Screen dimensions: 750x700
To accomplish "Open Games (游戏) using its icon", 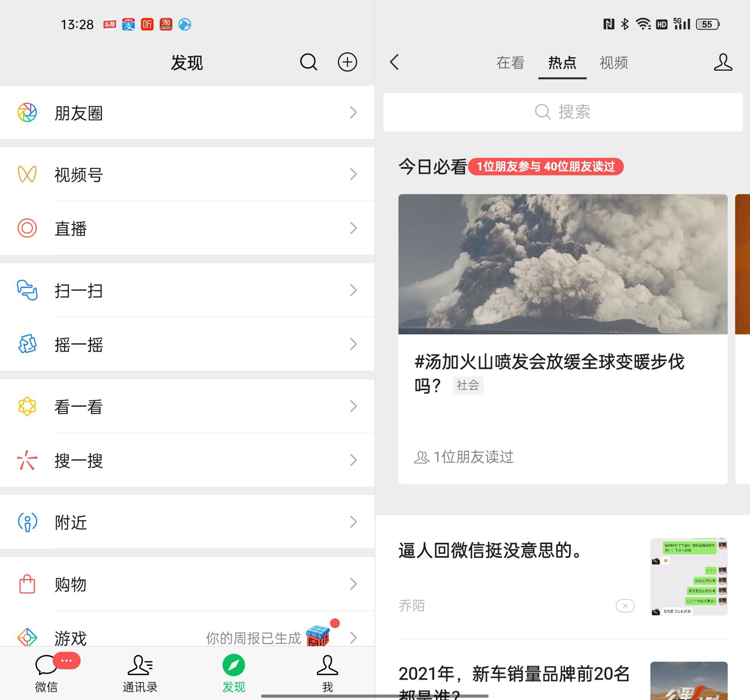I will [x=27, y=637].
